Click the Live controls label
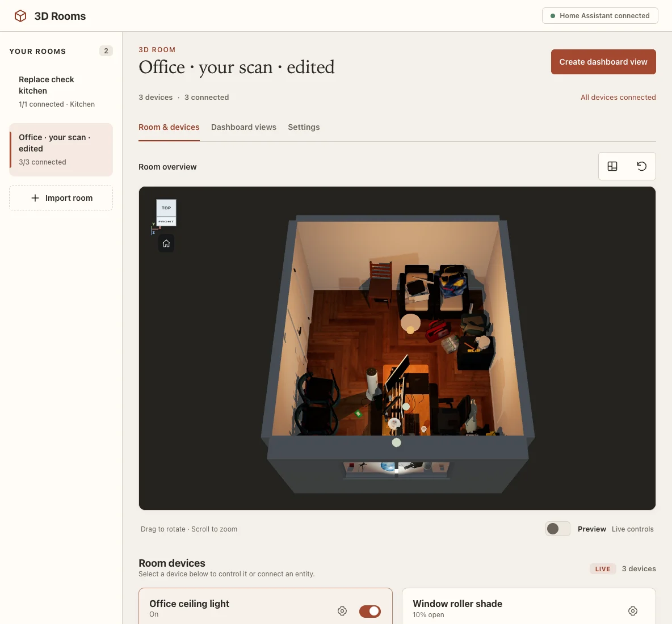The height and width of the screenshot is (624, 672). click(633, 529)
